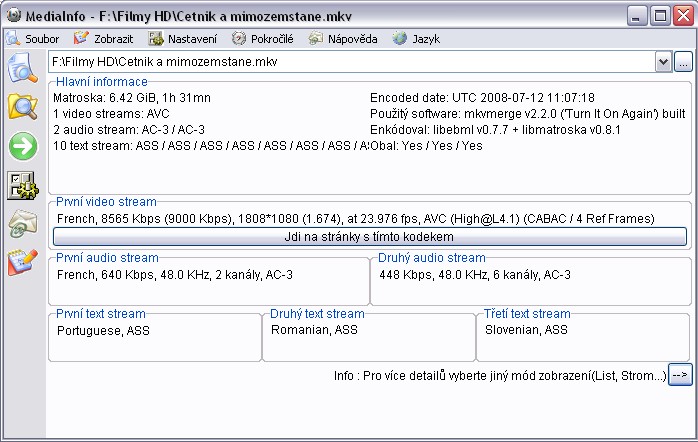Click the green arrow export icon
The image size is (698, 442).
(x=21, y=146)
